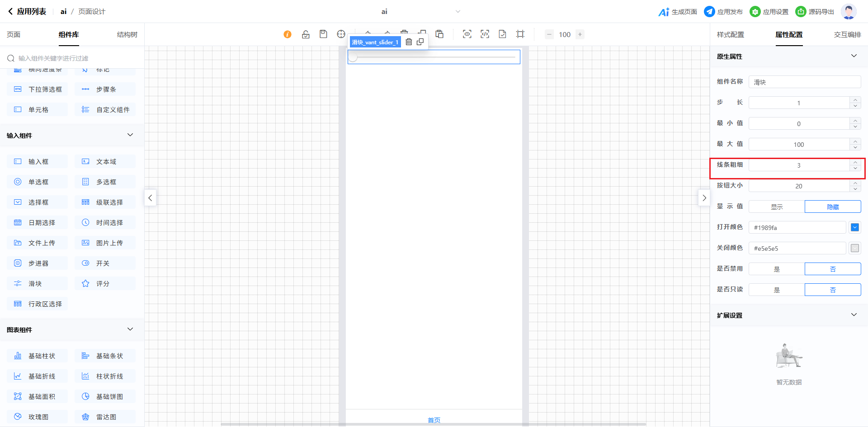This screenshot has width=868, height=427.
Task: Set 是否禁用 to 是
Action: (x=777, y=269)
